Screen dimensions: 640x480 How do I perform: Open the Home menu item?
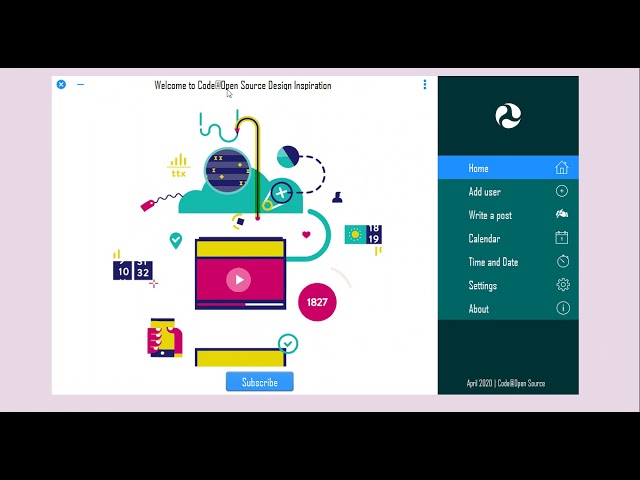[x=508, y=167]
